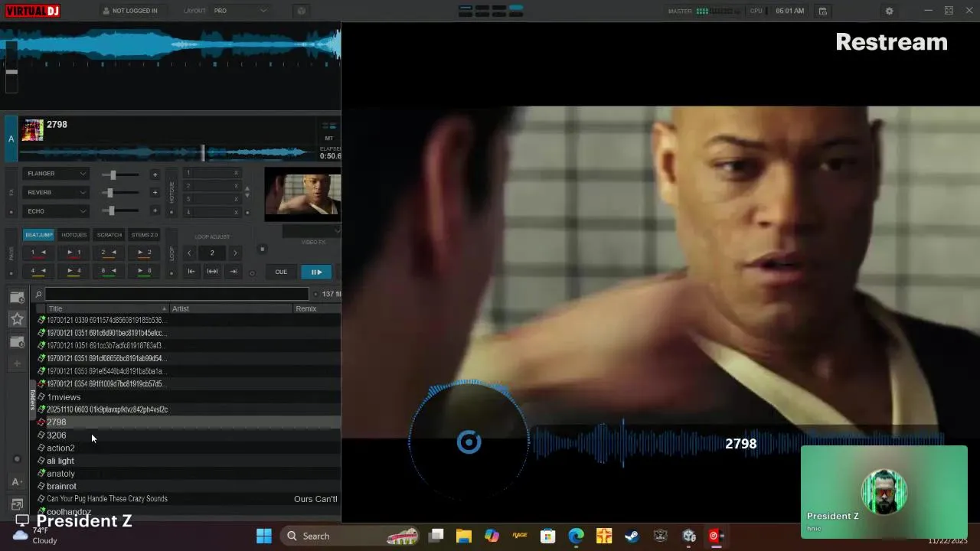
Task: Sort by the Artist column header
Action: tap(231, 308)
